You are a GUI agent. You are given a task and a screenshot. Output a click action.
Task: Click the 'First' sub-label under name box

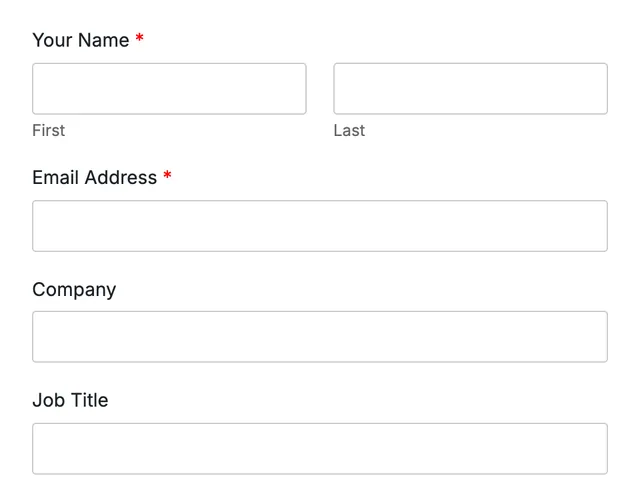coord(49,131)
